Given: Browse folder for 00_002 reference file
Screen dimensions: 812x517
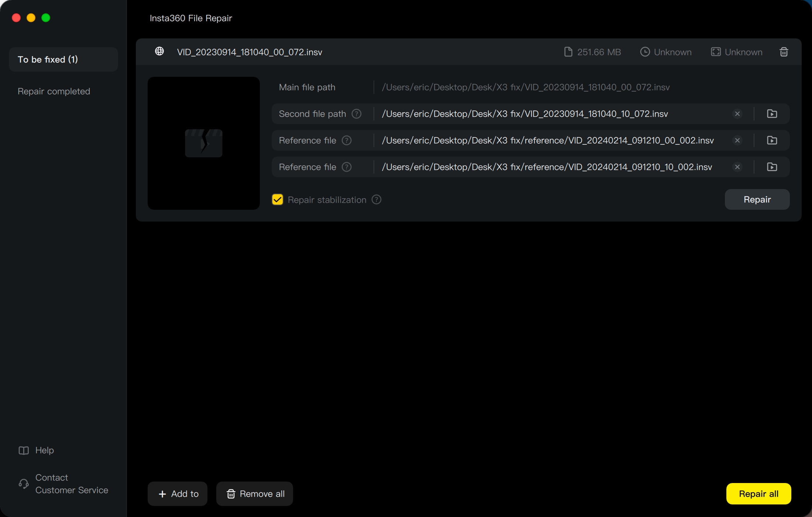Looking at the screenshot, I should (x=772, y=140).
